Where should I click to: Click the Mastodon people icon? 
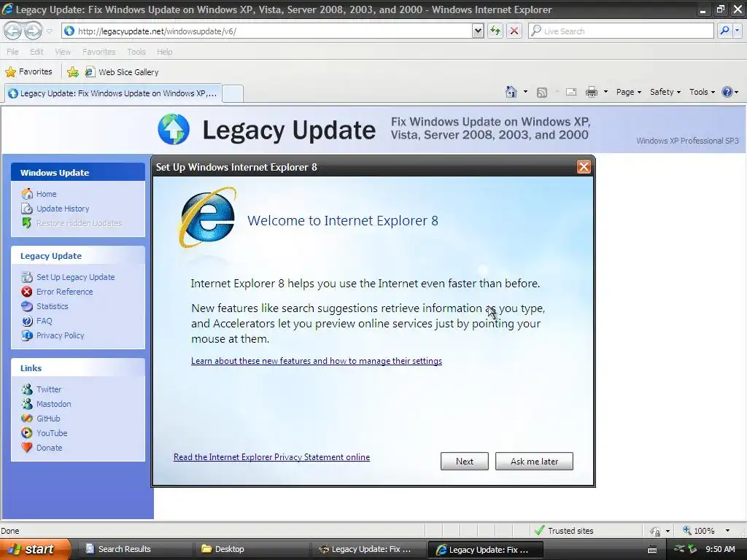tap(27, 404)
